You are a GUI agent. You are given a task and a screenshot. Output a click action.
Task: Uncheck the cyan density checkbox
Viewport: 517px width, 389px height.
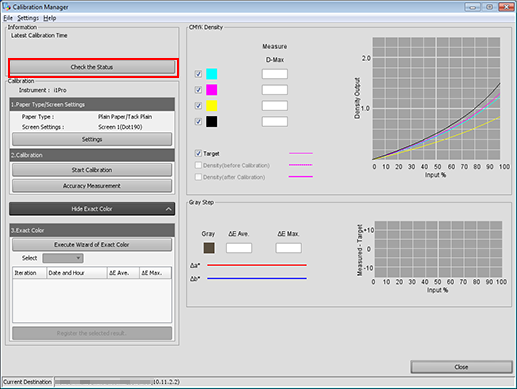[x=198, y=74]
